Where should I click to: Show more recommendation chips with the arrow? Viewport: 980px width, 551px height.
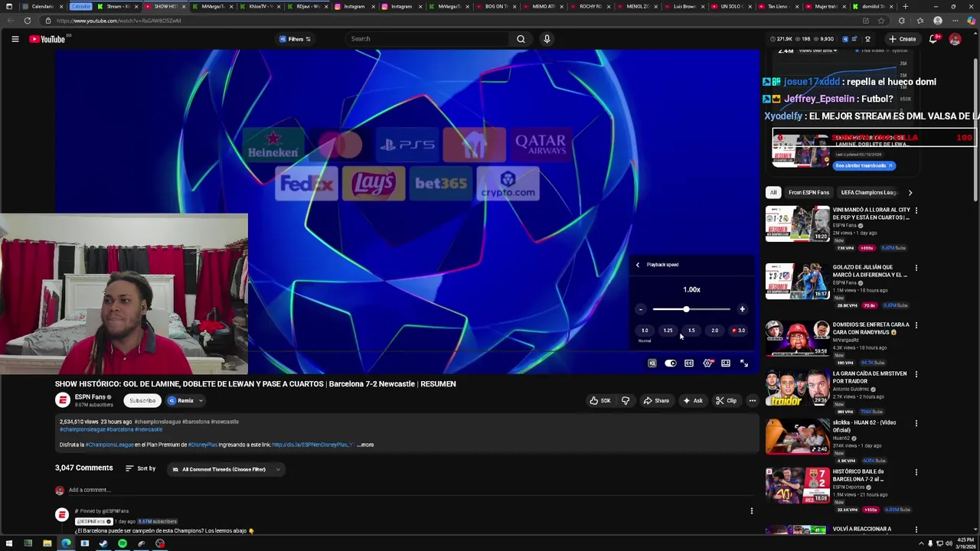click(910, 193)
